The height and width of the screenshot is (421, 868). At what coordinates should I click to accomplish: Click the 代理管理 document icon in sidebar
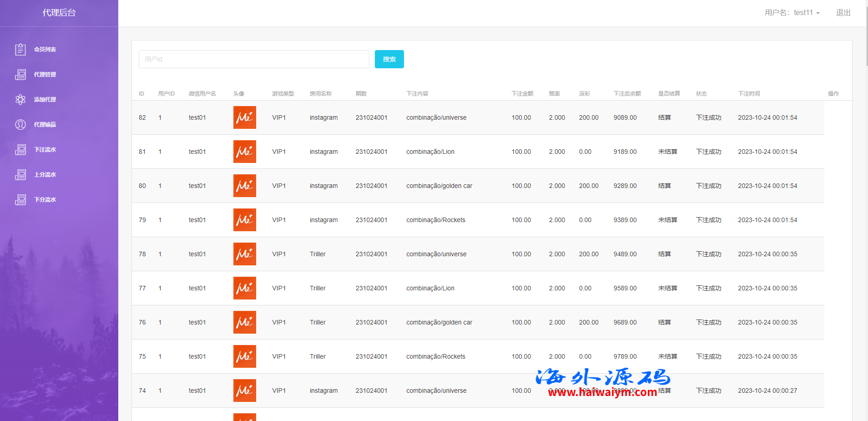tap(20, 74)
